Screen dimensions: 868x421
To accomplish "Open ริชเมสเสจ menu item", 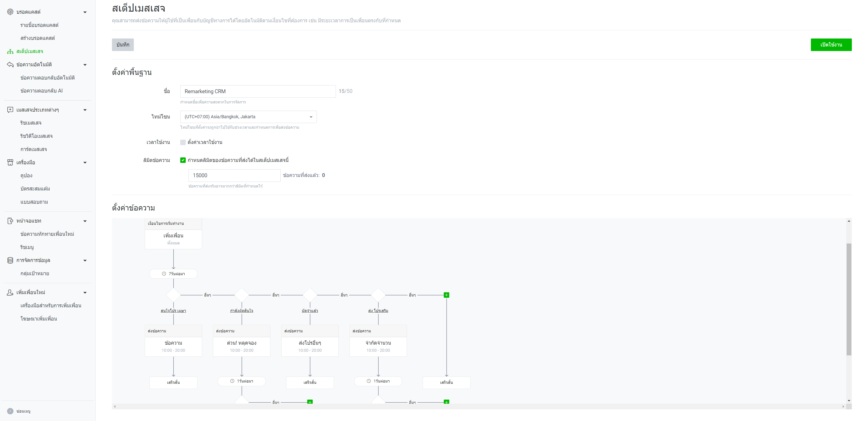I will [x=31, y=123].
